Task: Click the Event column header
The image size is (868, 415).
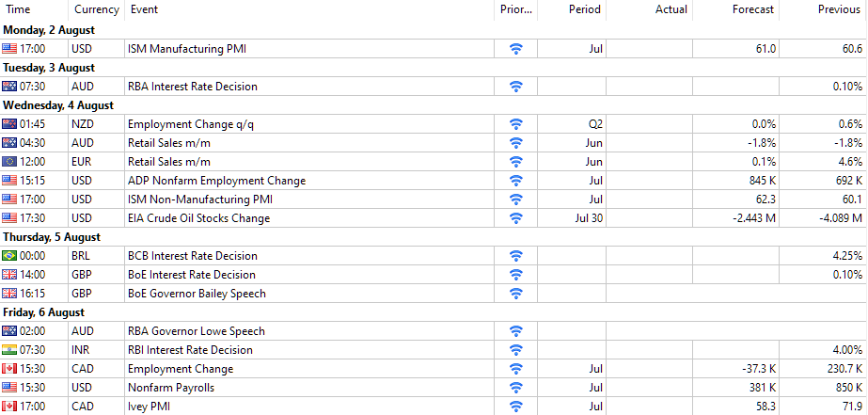Action: coord(144,9)
